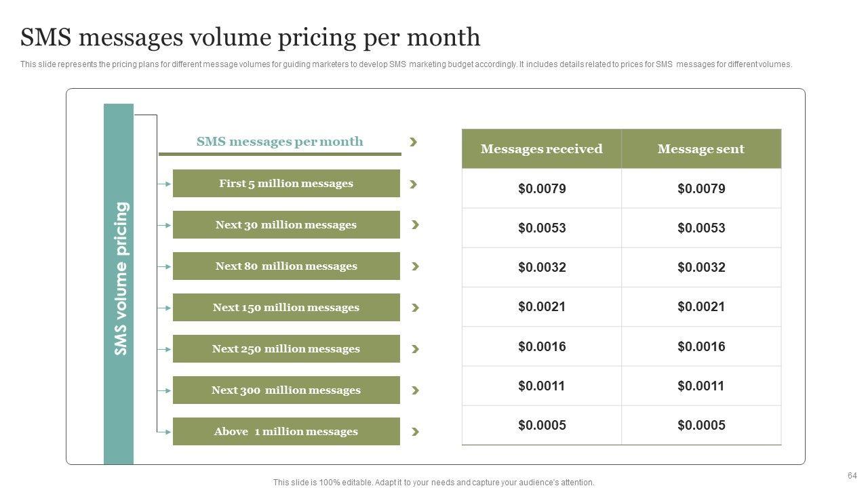Viewport: 868px width, 488px height.
Task: Click the Next 150 million messages box
Action: 286,308
